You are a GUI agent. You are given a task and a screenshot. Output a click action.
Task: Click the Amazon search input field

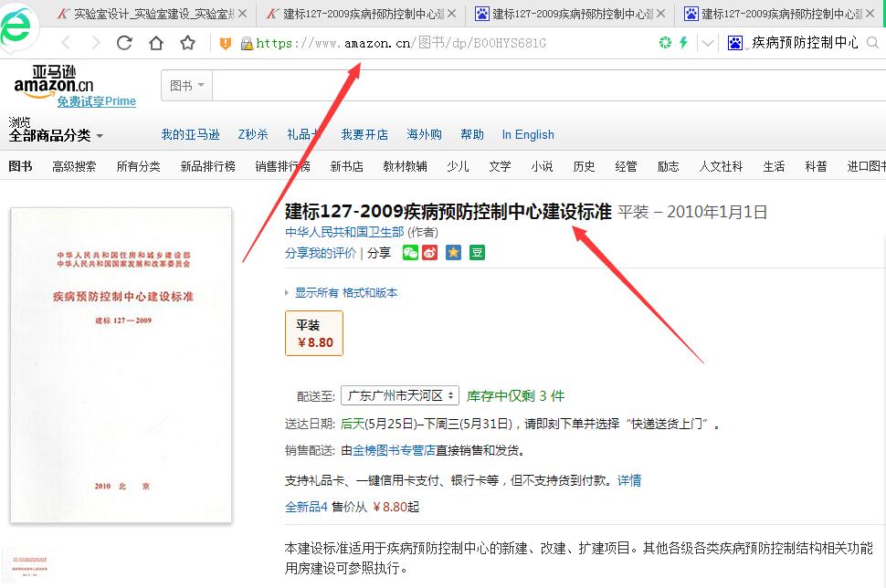tap(548, 86)
